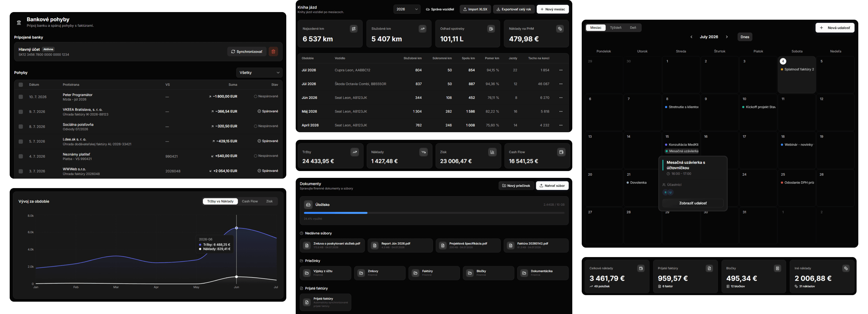Select calendar day 4 with Splatnosť faktúry
The image size is (868, 314).
[x=797, y=74]
